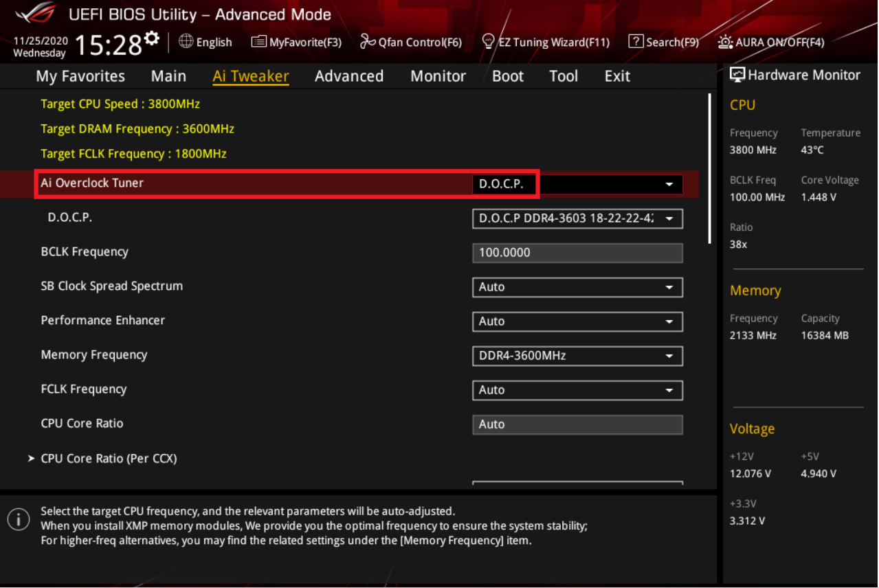Click Target CPU Speed : 3800MHz text

tap(120, 104)
